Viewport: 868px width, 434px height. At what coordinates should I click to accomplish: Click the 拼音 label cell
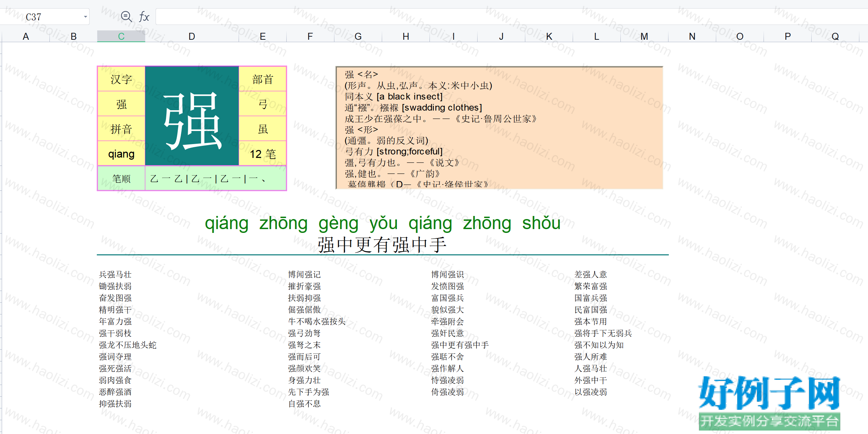tap(121, 129)
